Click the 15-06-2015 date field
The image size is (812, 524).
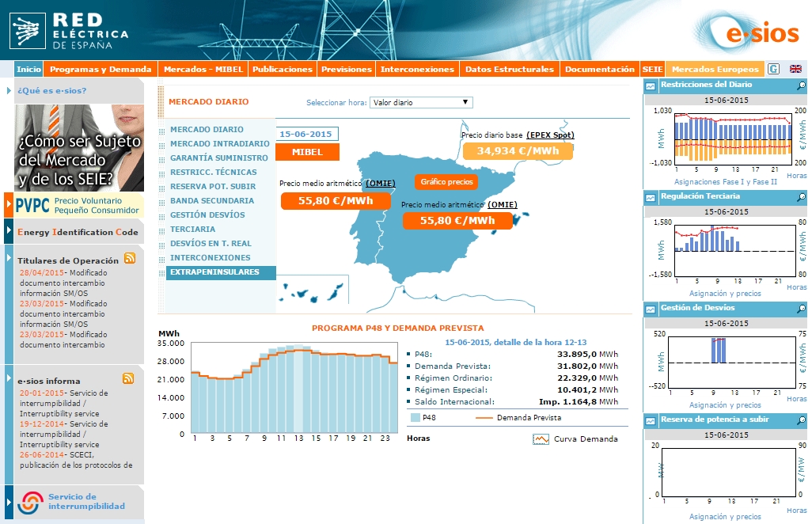pyautogui.click(x=306, y=134)
